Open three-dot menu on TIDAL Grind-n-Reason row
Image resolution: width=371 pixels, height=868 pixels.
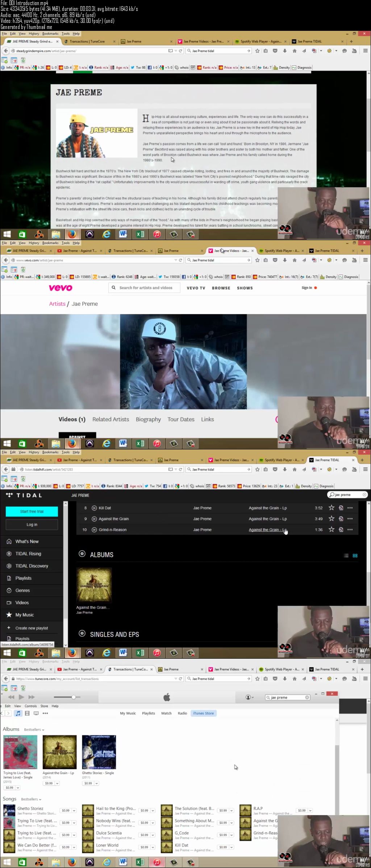[x=350, y=530]
